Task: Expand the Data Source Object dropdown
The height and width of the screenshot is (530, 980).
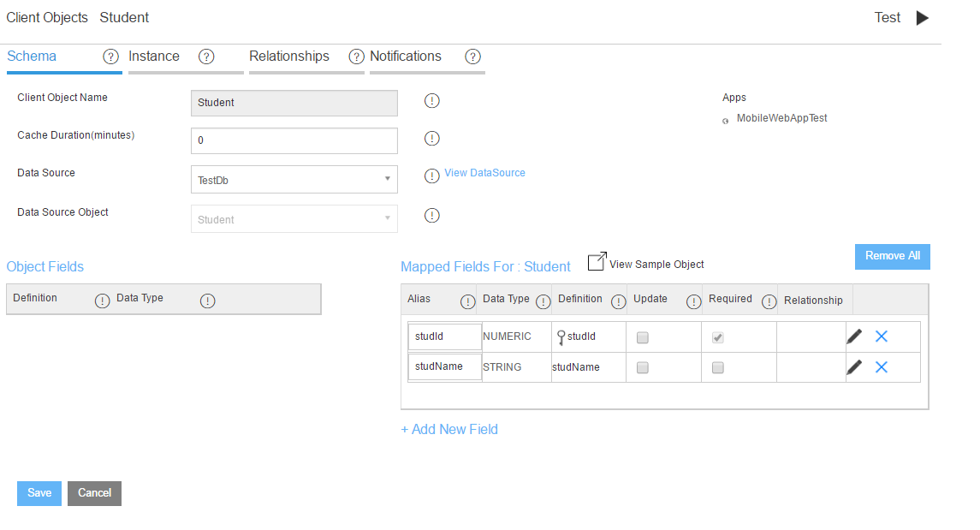Action: (x=294, y=219)
